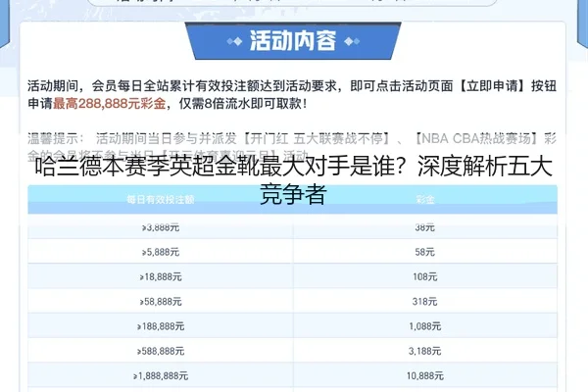Click the 仅需8倍流水即可取款 text
The height and width of the screenshot is (392, 588).
[240, 103]
